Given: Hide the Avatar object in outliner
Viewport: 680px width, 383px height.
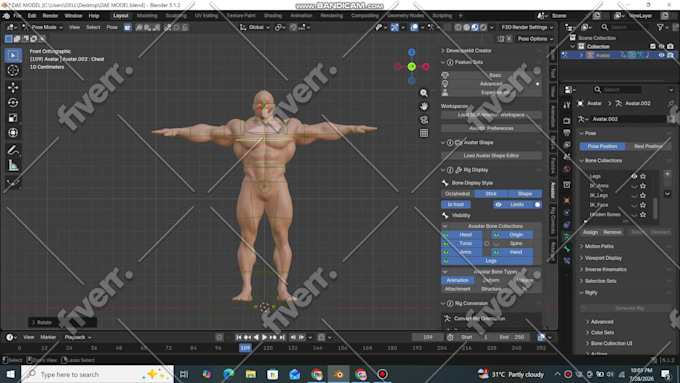Looking at the screenshot, I should pos(661,55).
